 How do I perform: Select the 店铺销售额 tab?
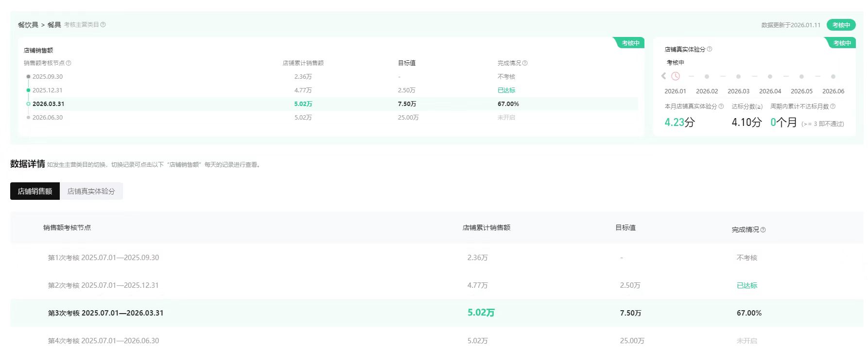coord(35,192)
